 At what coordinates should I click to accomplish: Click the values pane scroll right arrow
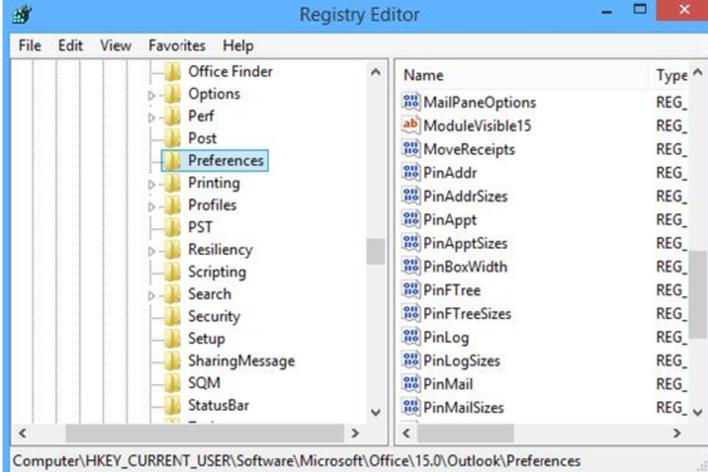pos(677,433)
